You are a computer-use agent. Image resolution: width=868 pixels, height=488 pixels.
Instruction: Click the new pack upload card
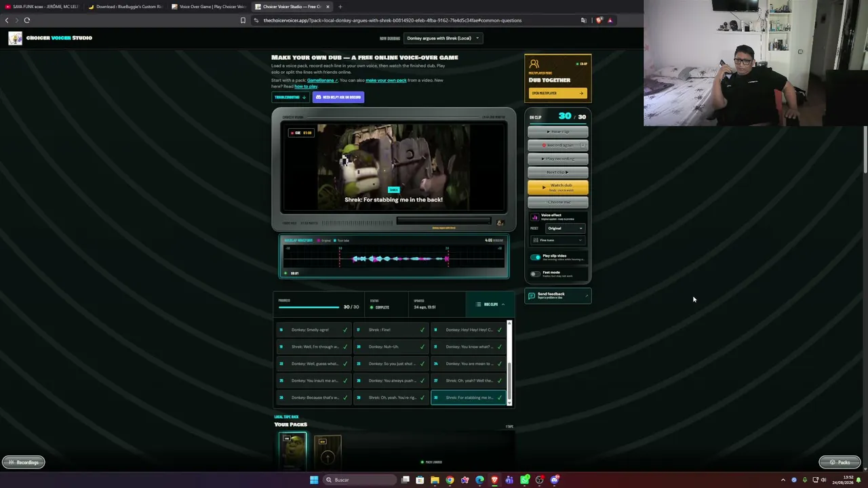pos(328,453)
